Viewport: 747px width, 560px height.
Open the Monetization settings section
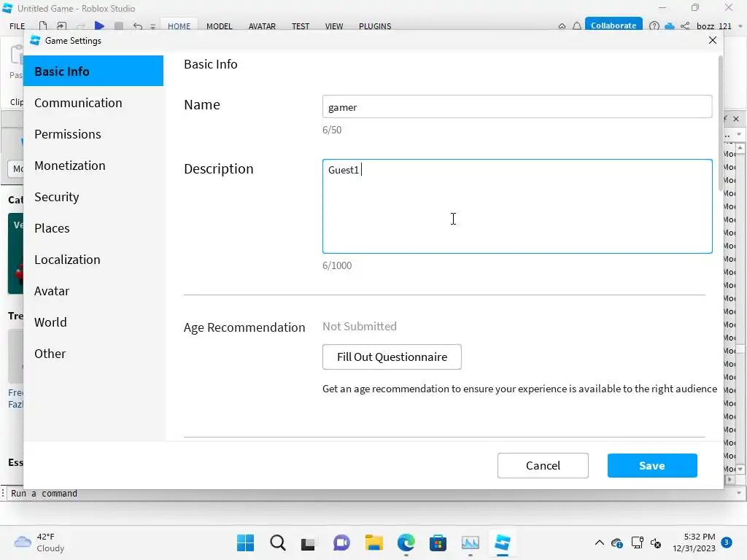93,166
